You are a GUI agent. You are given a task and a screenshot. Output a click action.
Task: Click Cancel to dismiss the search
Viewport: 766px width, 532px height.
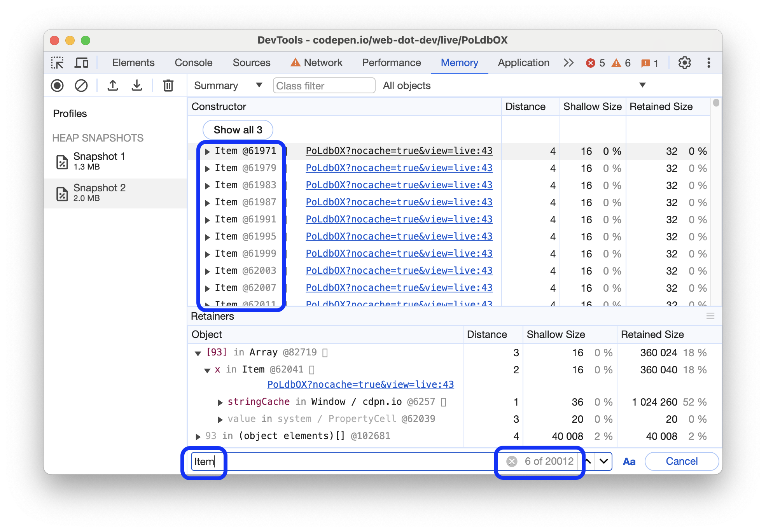tap(682, 461)
